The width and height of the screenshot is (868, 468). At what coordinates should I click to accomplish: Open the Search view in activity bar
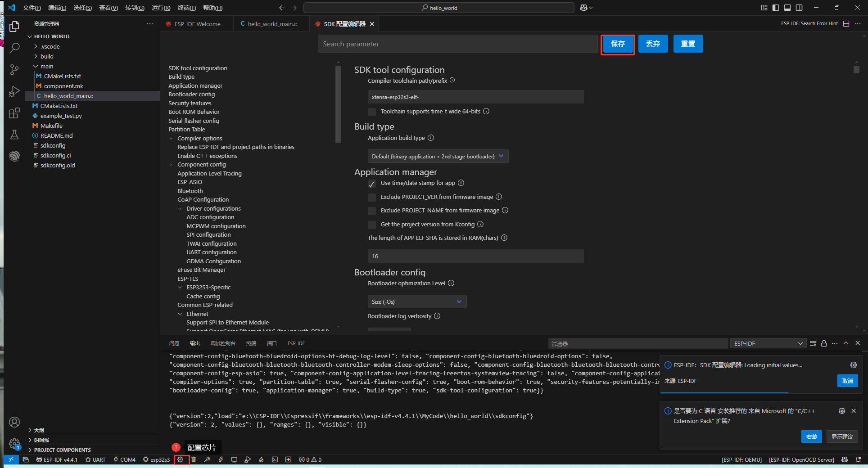(14, 48)
